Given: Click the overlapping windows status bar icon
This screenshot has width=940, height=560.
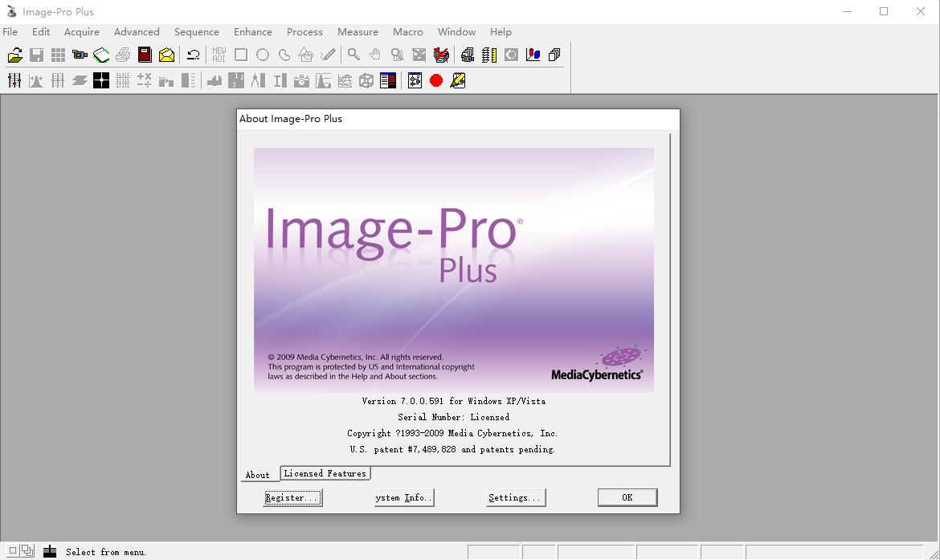Looking at the screenshot, I should pyautogui.click(x=27, y=550).
